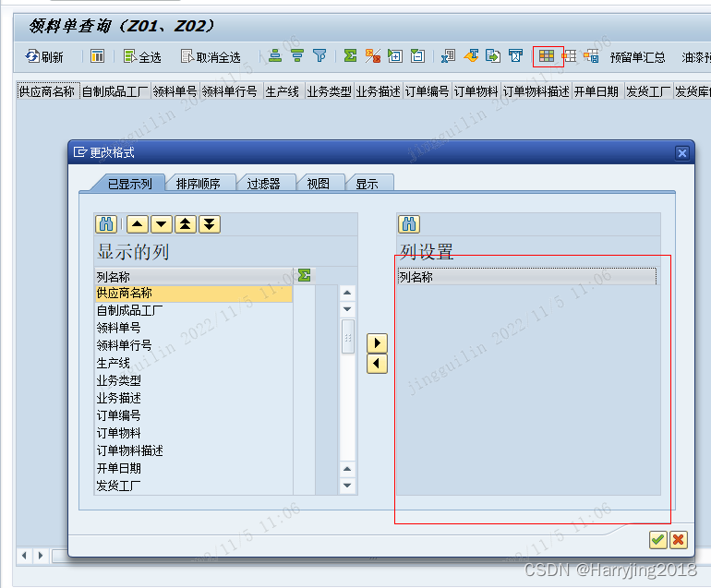Click the 自制成品工厂 column header

pos(115,91)
